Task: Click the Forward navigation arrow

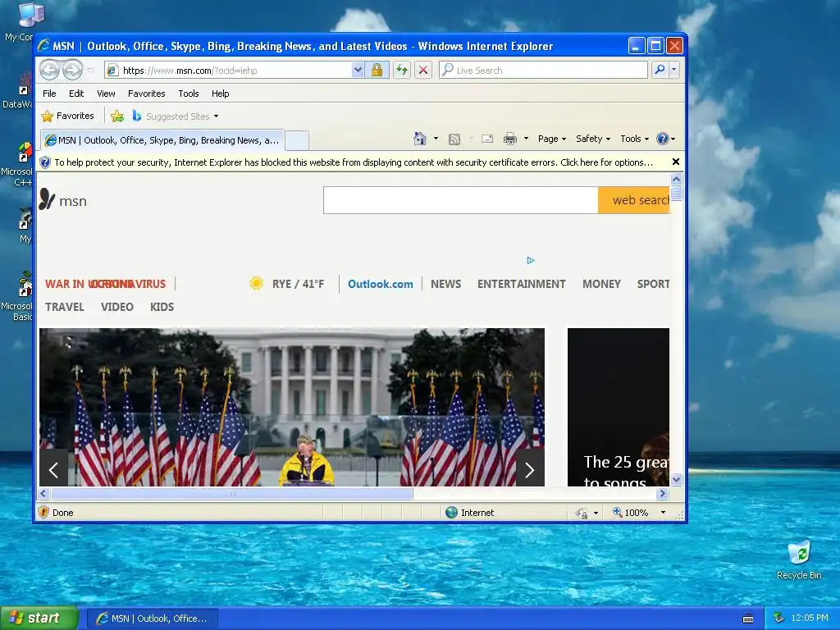Action: [72, 70]
